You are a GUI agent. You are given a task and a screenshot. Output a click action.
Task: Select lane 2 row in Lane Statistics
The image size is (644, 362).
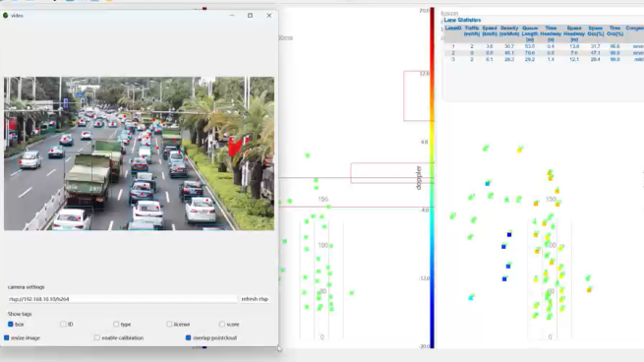[544, 53]
